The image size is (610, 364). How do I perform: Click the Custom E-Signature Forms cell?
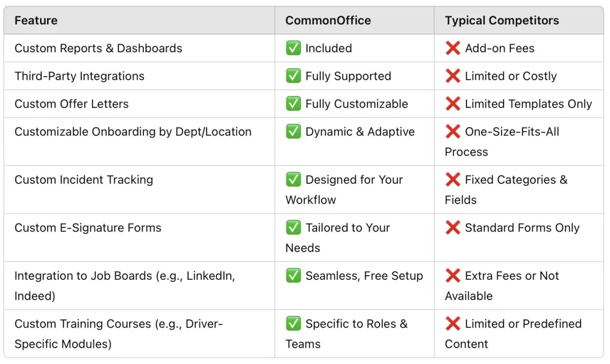click(88, 228)
